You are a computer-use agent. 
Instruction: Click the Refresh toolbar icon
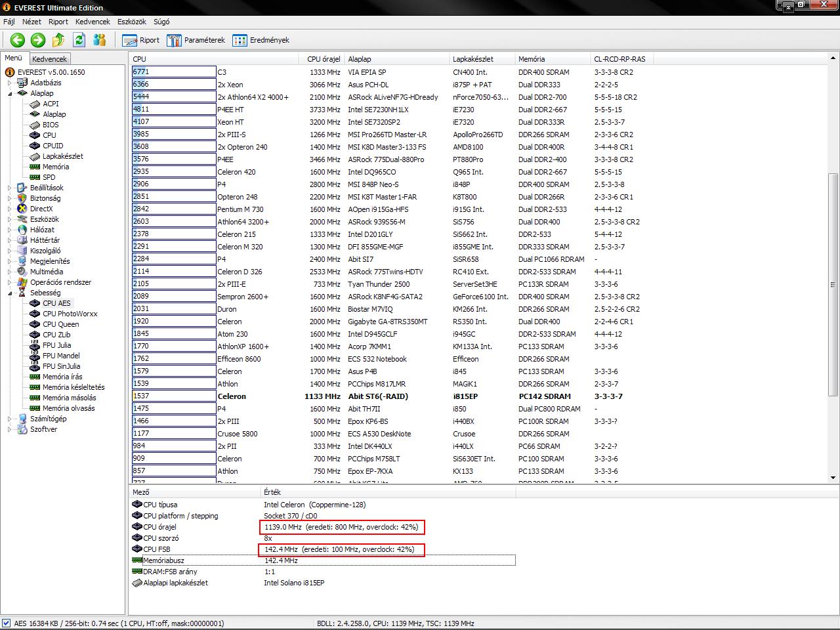click(x=79, y=40)
